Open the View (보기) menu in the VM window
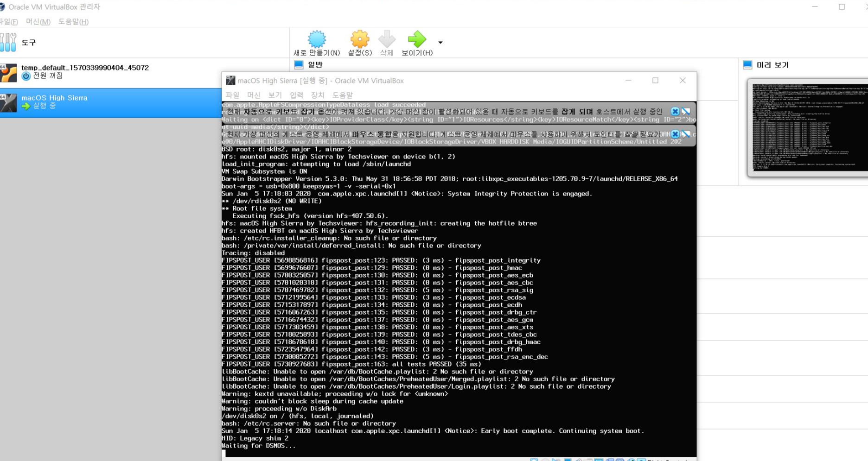This screenshot has height=461, width=868. pos(275,95)
